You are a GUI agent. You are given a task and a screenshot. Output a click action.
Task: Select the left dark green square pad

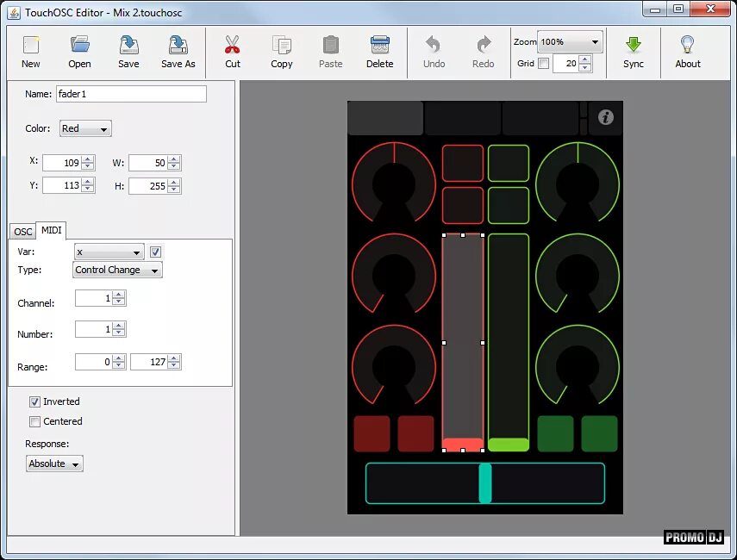click(x=555, y=433)
